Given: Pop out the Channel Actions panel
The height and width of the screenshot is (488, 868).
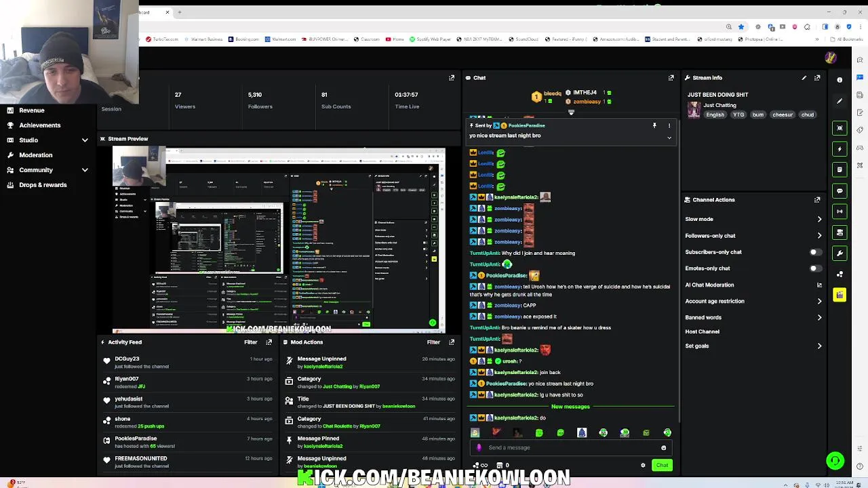Looking at the screenshot, I should [x=817, y=200].
